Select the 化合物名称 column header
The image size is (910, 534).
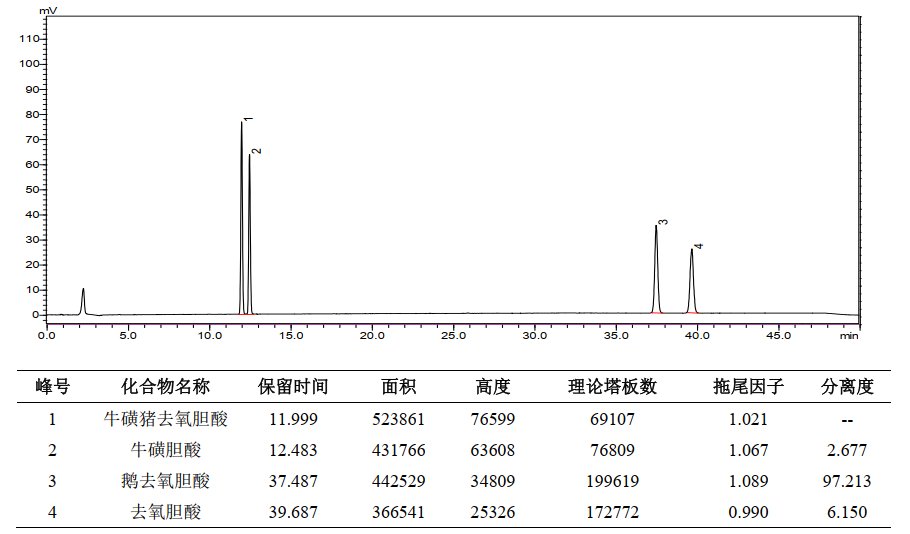166,387
